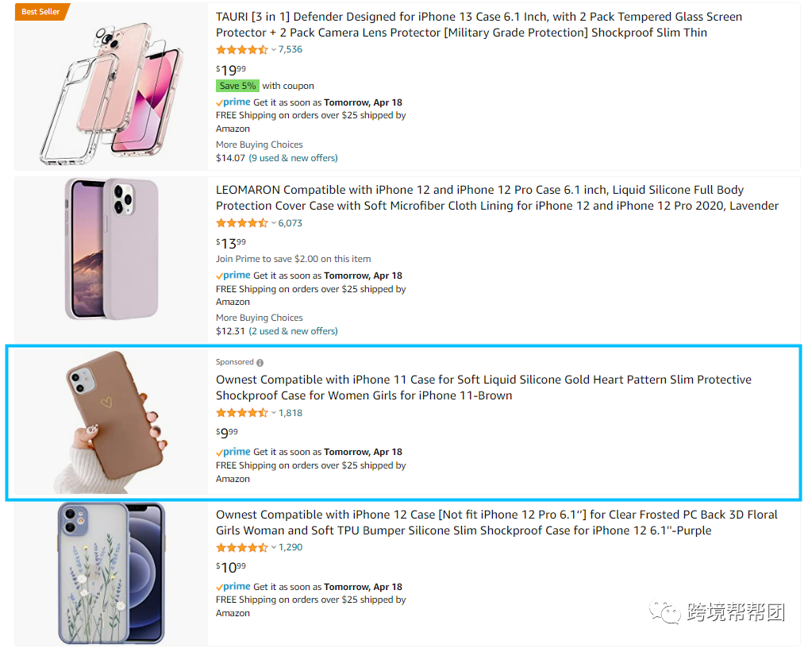Click star rating of TAURI iPhone 13 case
This screenshot has width=812, height=648.
pyautogui.click(x=242, y=49)
